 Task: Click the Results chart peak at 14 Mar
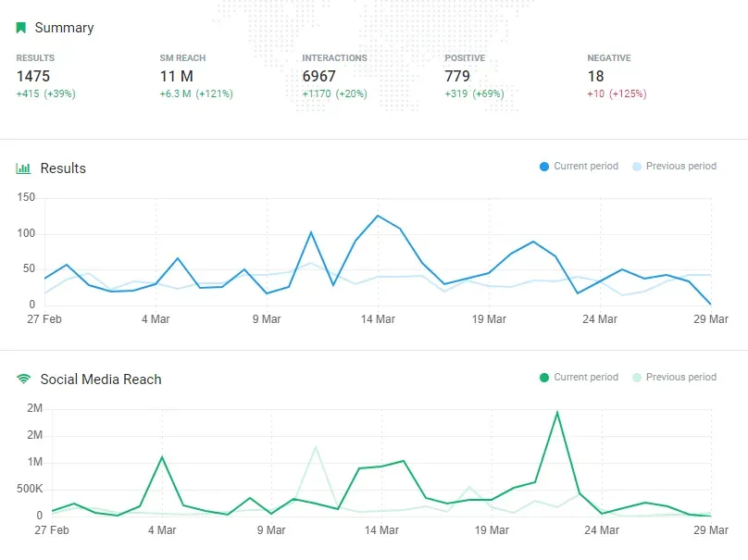pos(378,216)
